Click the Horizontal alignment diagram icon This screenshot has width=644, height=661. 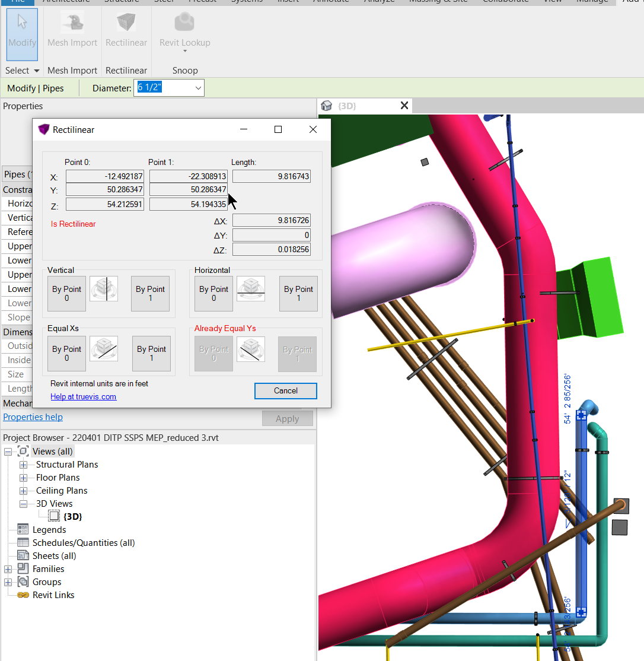click(x=251, y=289)
